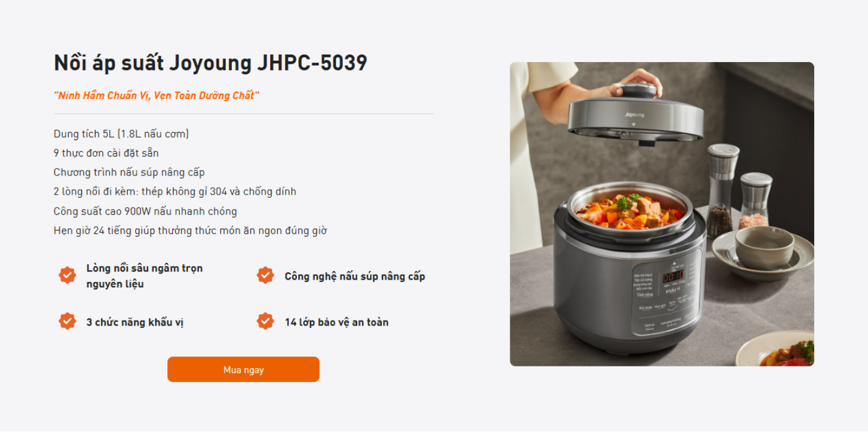Click the Joyoung logo on the cooker lid
868x434 pixels.
(x=634, y=115)
